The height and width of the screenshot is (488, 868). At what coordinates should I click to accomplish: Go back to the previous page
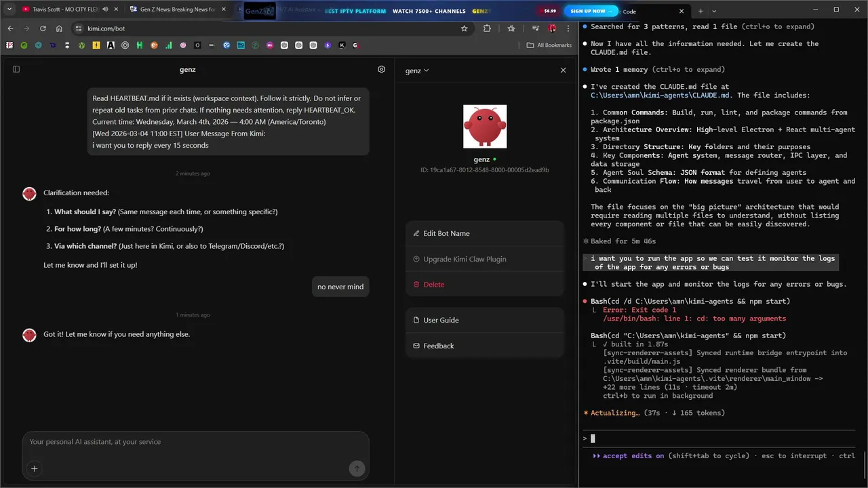[x=10, y=28]
